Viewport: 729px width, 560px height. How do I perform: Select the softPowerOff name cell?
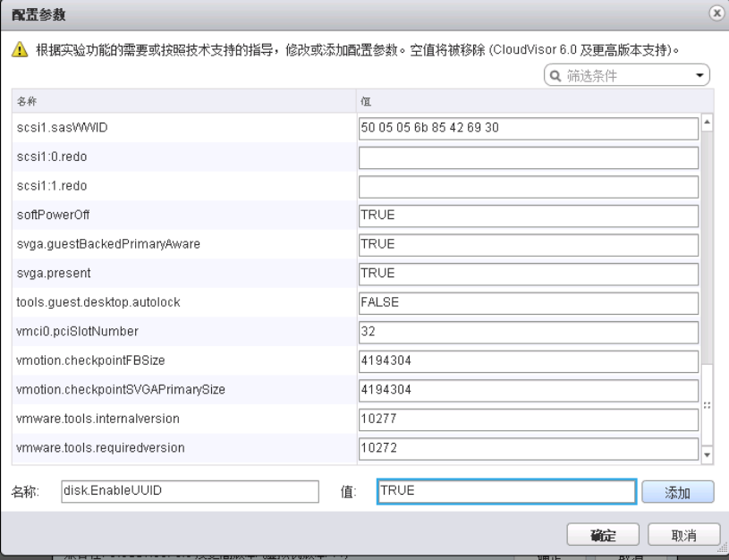pos(184,216)
